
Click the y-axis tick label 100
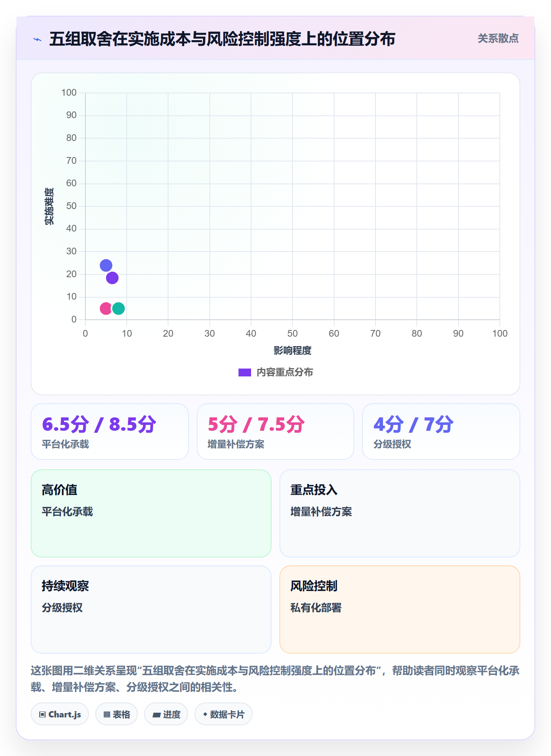coord(69,93)
